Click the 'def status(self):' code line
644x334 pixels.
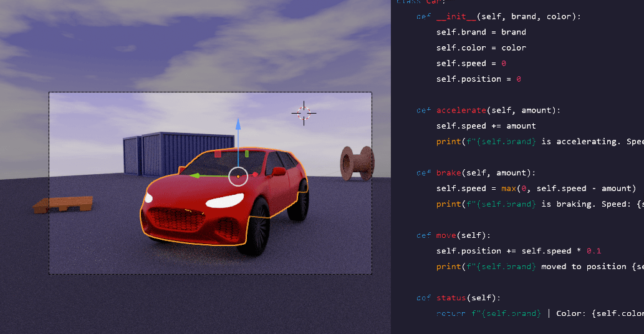coord(458,298)
